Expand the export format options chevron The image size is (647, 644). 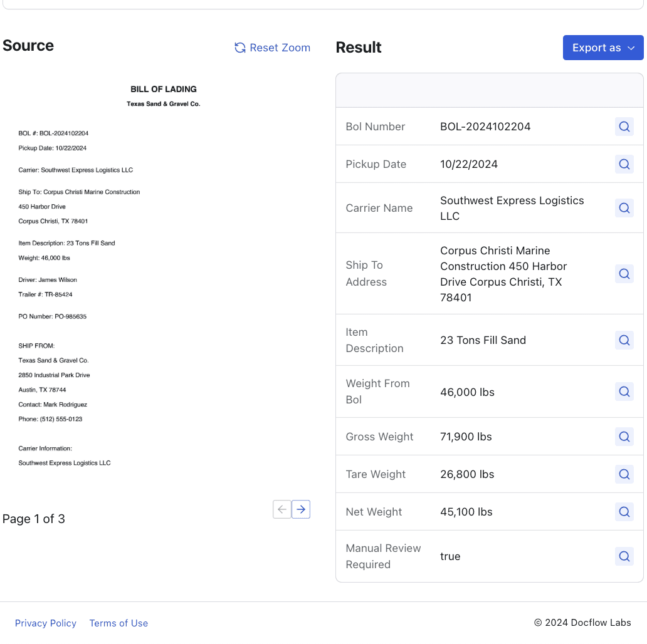click(x=632, y=48)
